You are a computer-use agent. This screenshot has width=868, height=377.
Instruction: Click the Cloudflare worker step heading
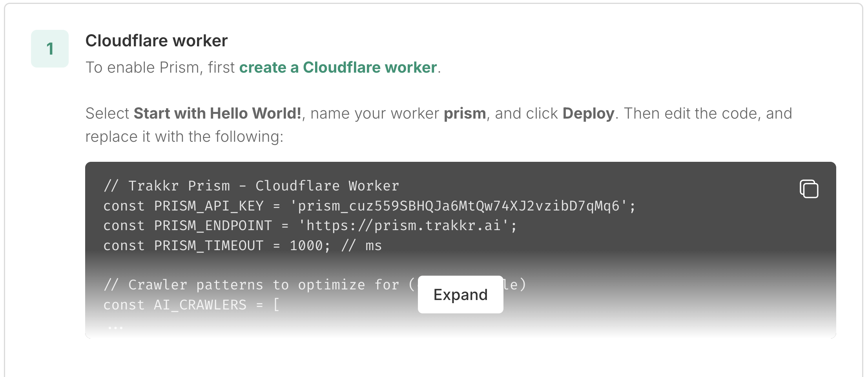pos(157,41)
